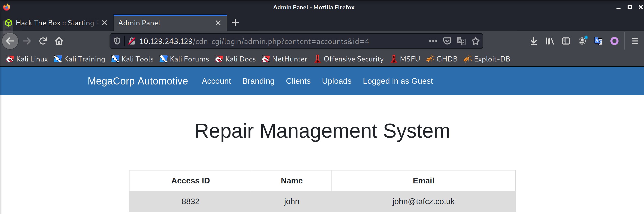Open the Offensive Security bookmark
Viewport: 644px width, 214px height.
(x=349, y=59)
